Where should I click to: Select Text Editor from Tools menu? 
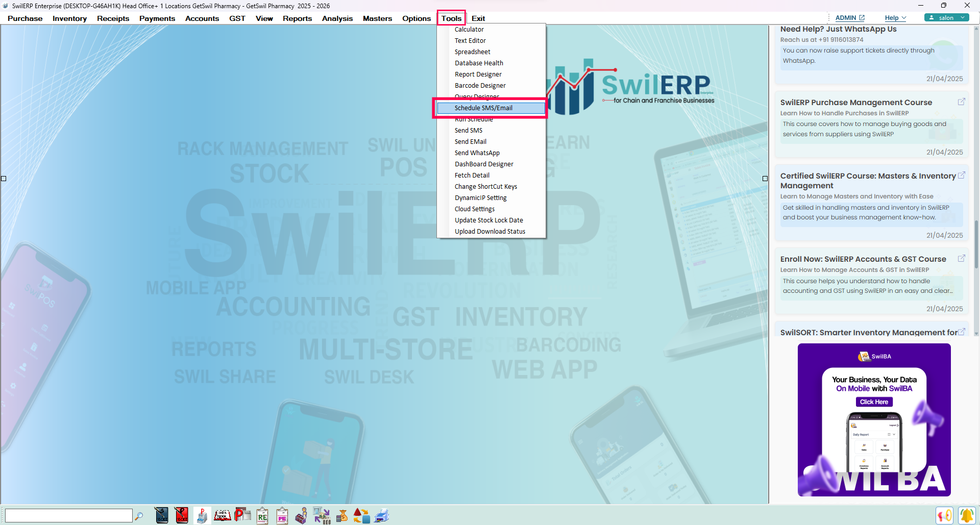tap(492, 41)
